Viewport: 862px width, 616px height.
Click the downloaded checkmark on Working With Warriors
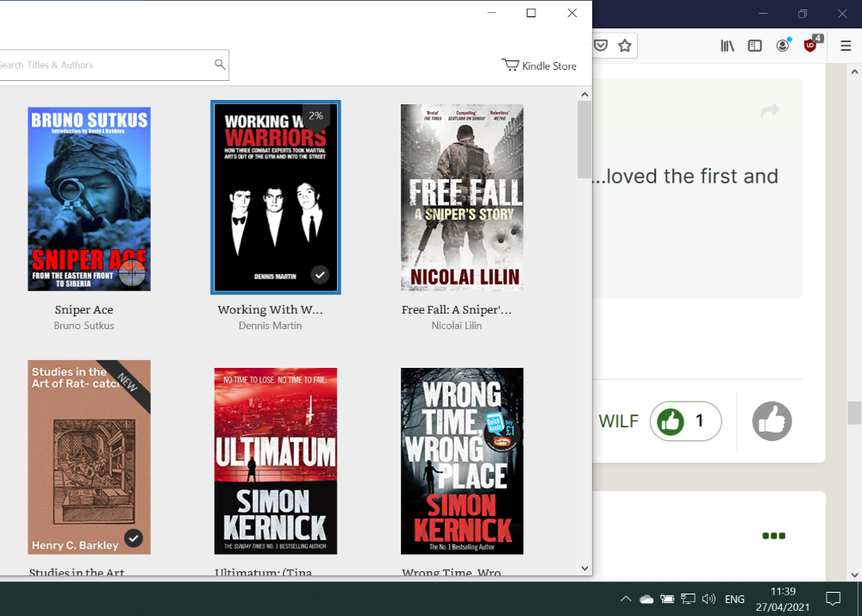tap(320, 274)
